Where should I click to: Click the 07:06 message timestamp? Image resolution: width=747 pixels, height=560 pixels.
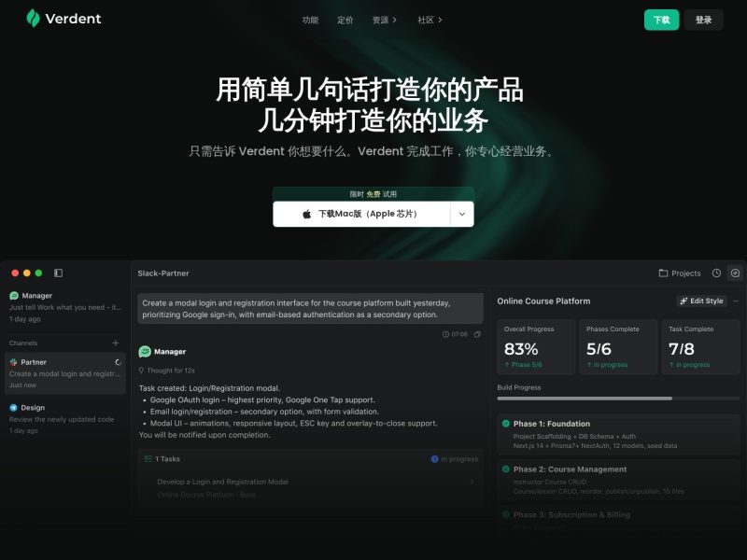[456, 334]
